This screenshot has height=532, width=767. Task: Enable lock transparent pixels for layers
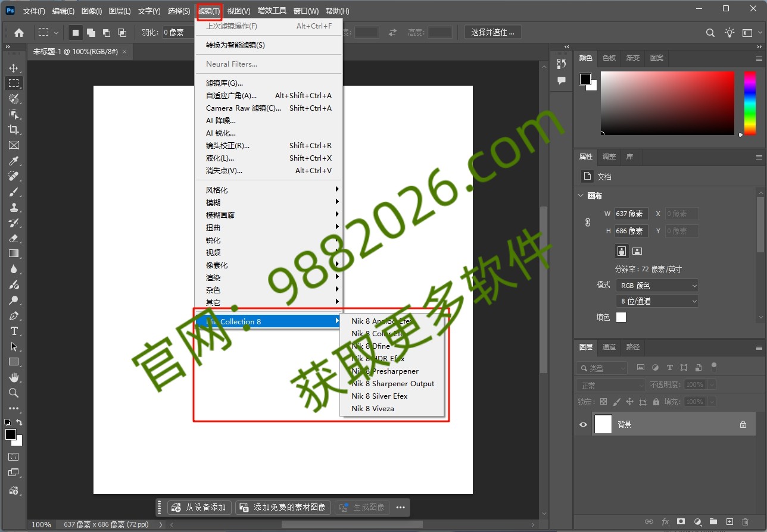tap(603, 402)
